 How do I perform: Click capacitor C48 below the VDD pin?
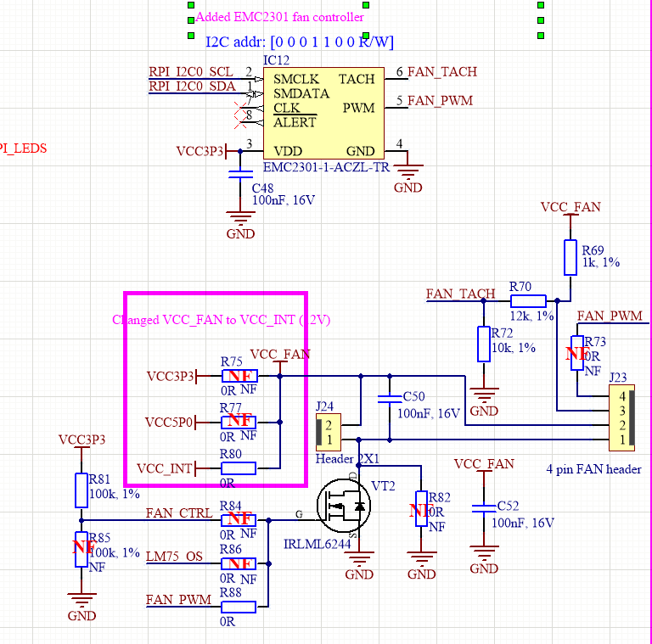point(239,176)
